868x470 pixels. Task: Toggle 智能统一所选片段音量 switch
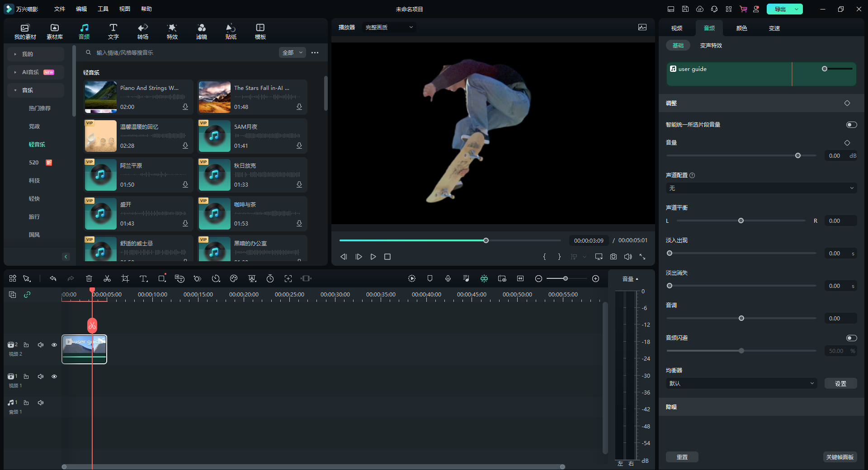click(851, 125)
